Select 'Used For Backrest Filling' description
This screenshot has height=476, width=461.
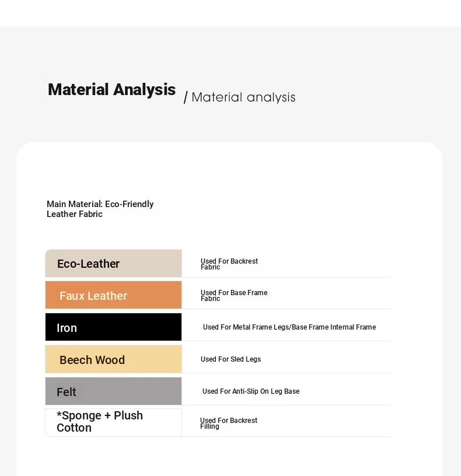(228, 423)
